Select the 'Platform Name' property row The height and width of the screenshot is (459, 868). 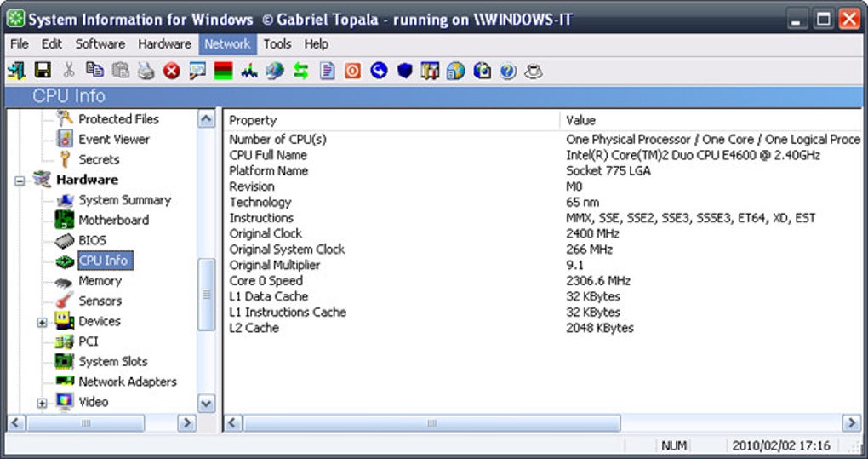pyautogui.click(x=268, y=170)
